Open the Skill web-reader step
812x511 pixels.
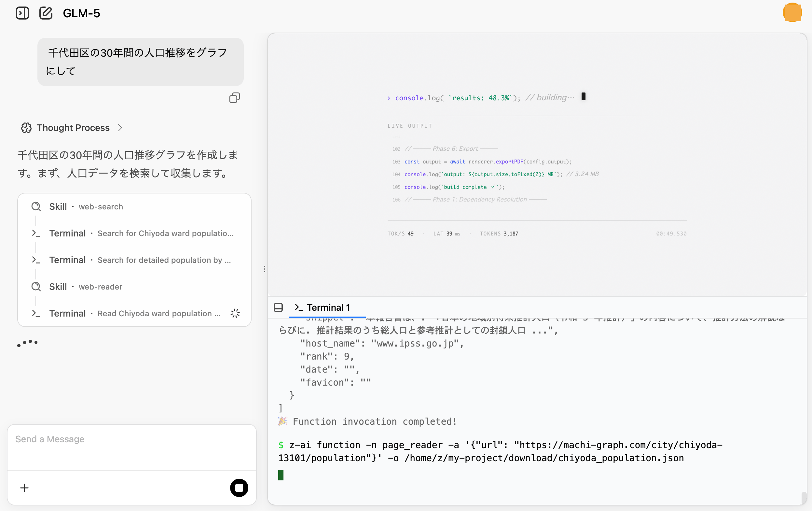point(134,287)
